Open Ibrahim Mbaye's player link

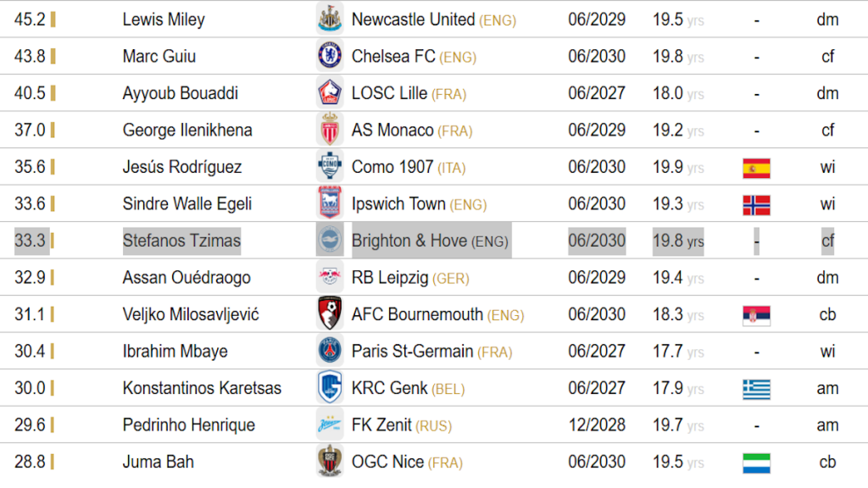coord(175,352)
